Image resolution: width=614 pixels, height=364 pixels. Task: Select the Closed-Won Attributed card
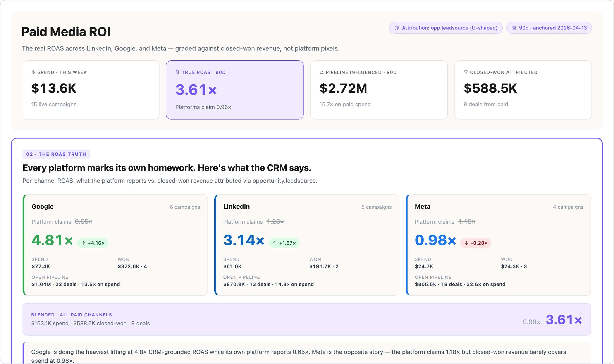point(523,90)
